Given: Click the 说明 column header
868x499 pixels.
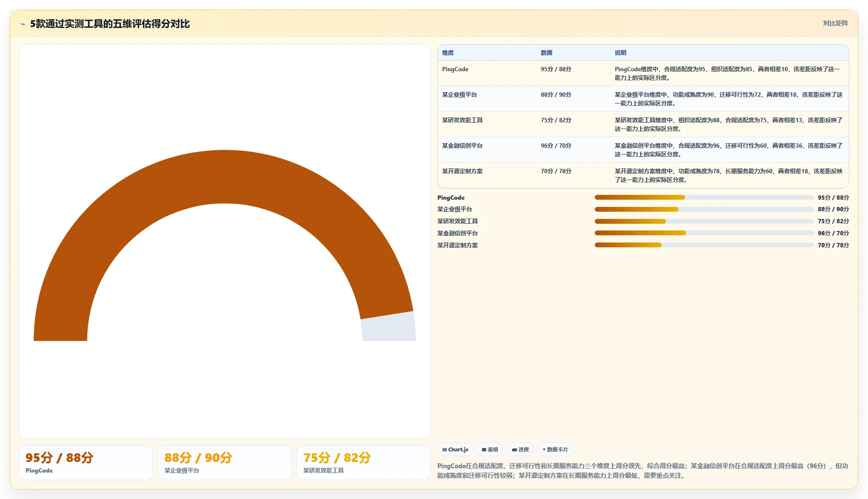Looking at the screenshot, I should click(x=621, y=53).
